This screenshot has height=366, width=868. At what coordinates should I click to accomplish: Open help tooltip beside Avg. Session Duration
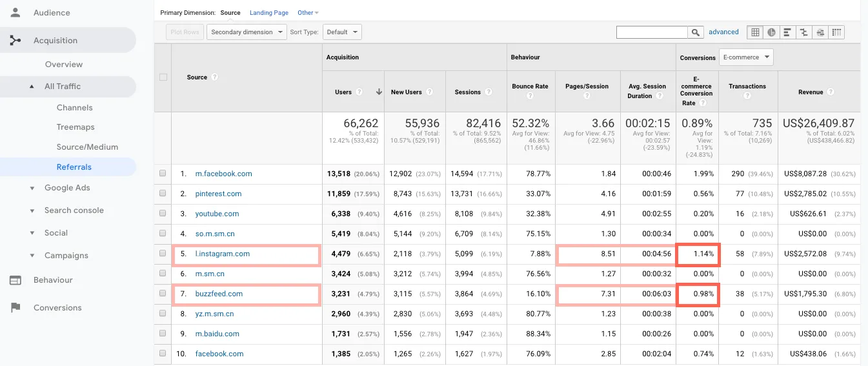[659, 96]
